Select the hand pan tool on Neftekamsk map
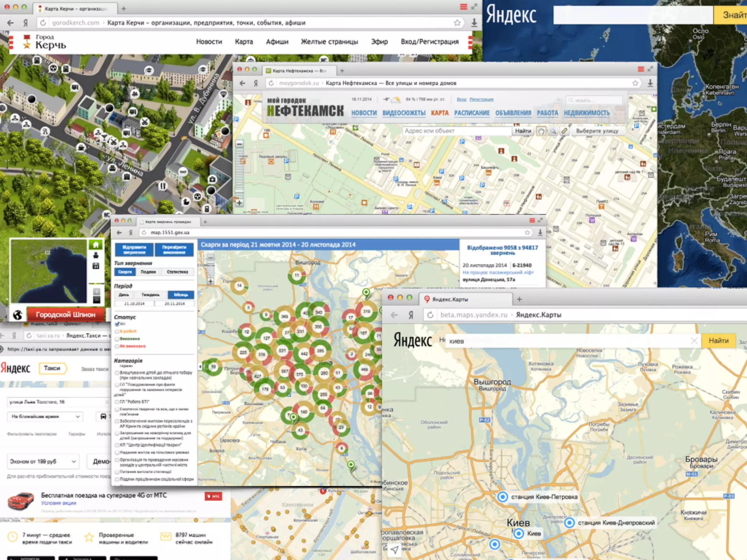Viewport: 747px width, 560px height. pos(541,131)
